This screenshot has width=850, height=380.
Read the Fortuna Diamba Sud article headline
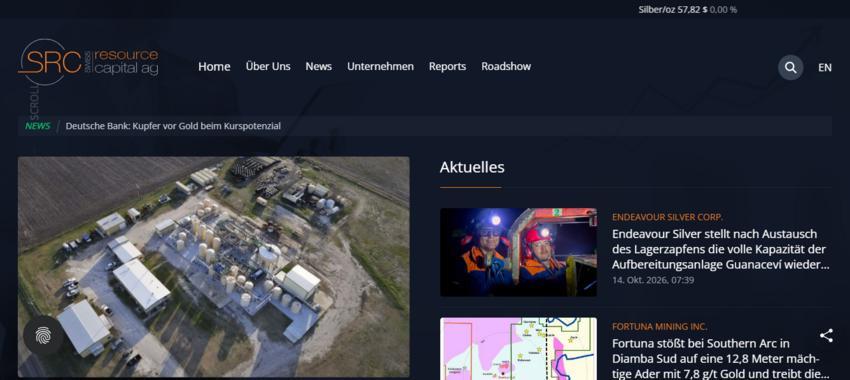point(720,359)
